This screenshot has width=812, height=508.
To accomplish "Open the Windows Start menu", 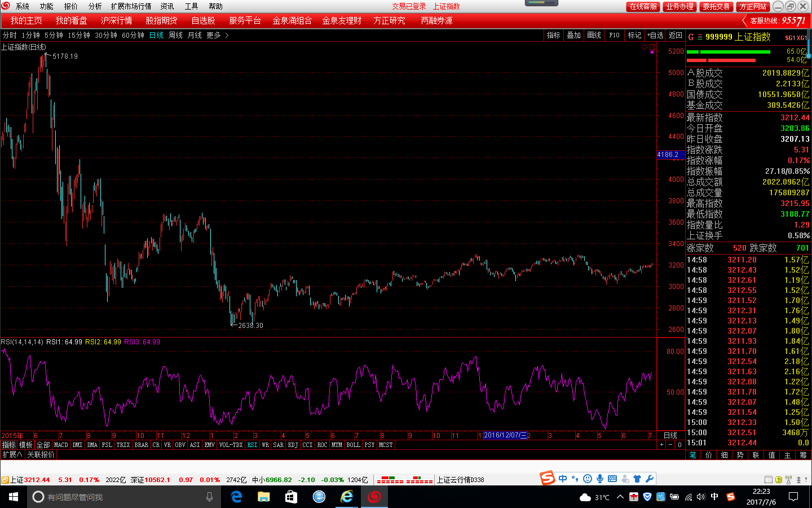I will click(14, 497).
